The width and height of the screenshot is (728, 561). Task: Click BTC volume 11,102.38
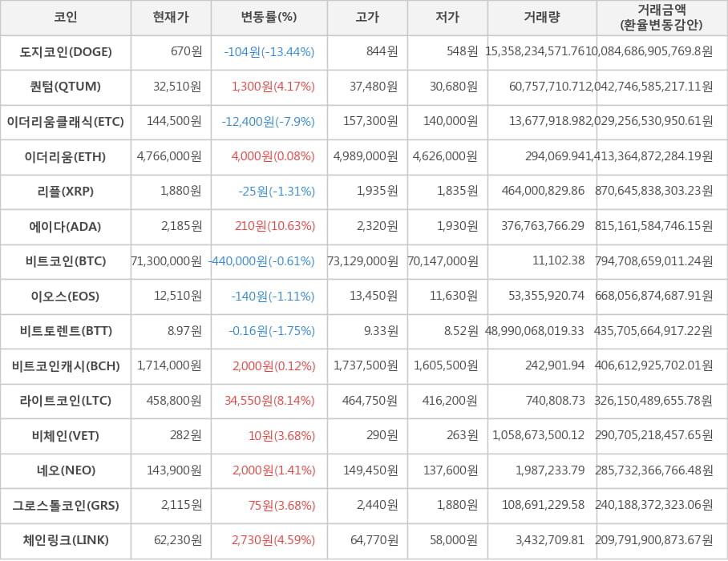[x=559, y=260]
